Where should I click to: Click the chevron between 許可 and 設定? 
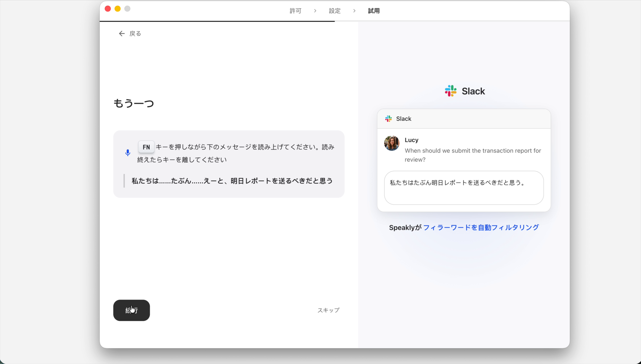[x=315, y=11]
